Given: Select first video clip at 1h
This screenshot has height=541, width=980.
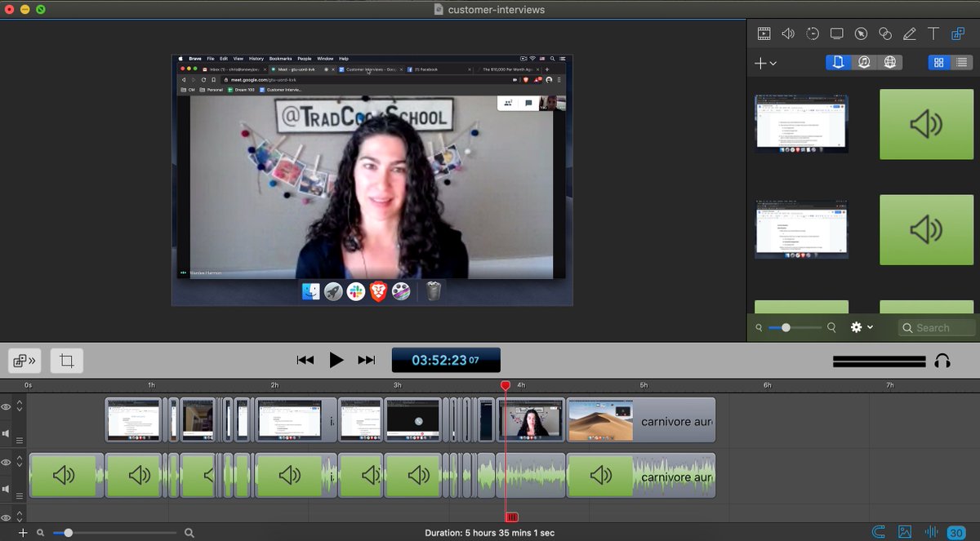Looking at the screenshot, I should (134, 420).
